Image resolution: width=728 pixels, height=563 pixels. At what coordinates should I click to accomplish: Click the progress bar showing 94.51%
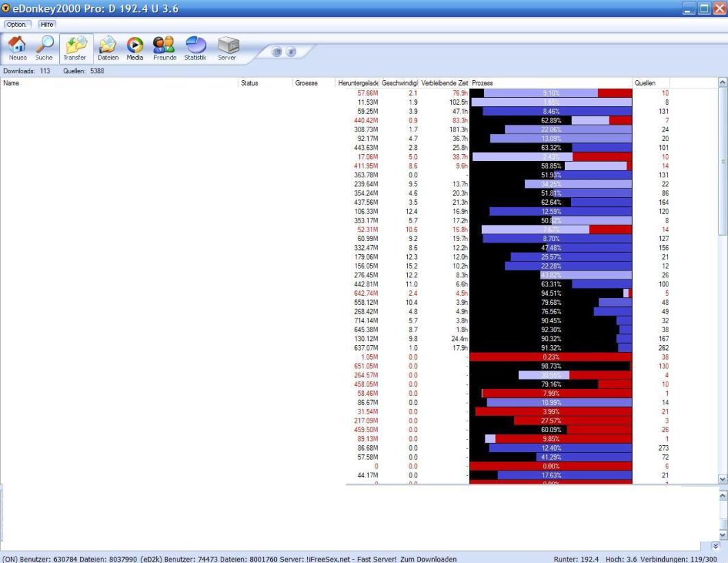click(551, 293)
